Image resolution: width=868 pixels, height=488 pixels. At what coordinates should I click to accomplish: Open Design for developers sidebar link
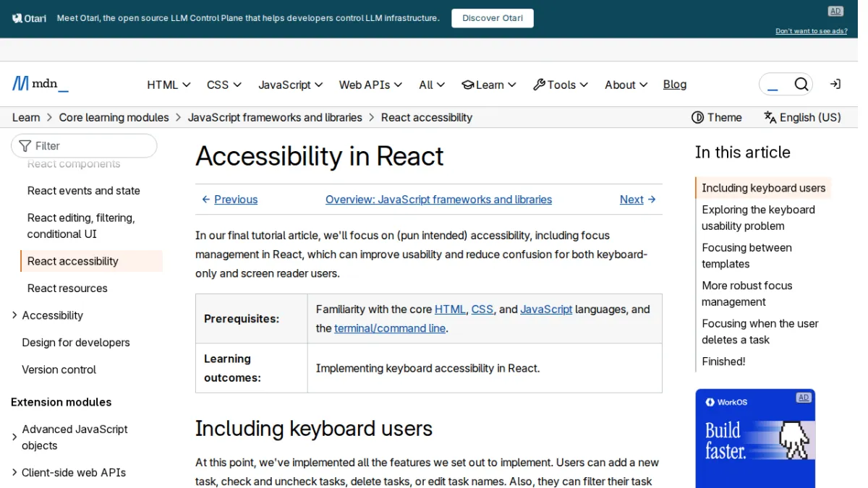coord(76,343)
